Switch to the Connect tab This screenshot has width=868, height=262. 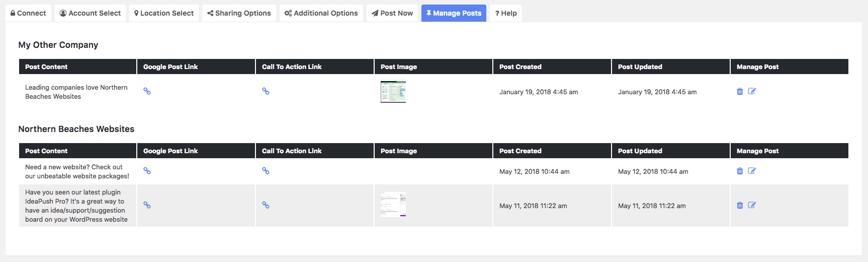(x=28, y=13)
